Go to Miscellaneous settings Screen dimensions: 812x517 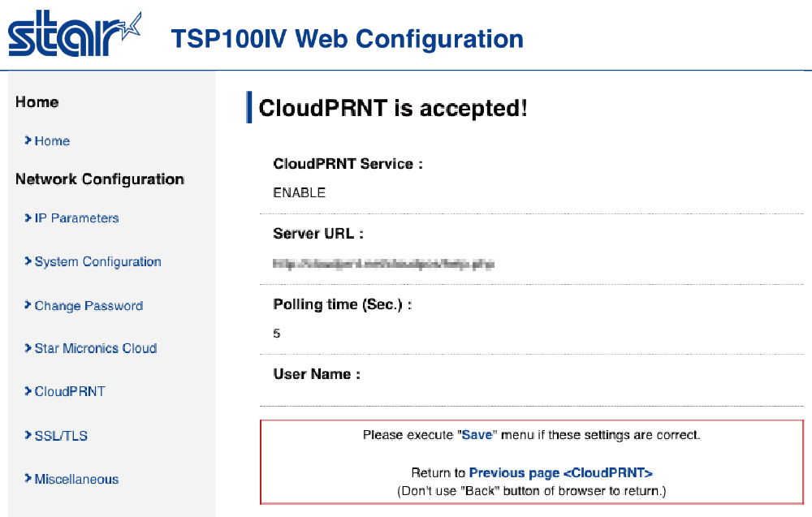[76, 480]
